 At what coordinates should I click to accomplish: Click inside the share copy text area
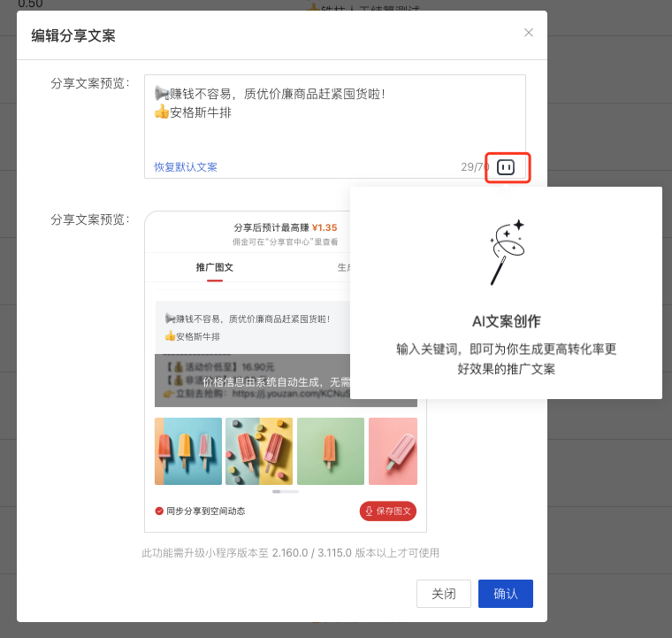pos(335,127)
